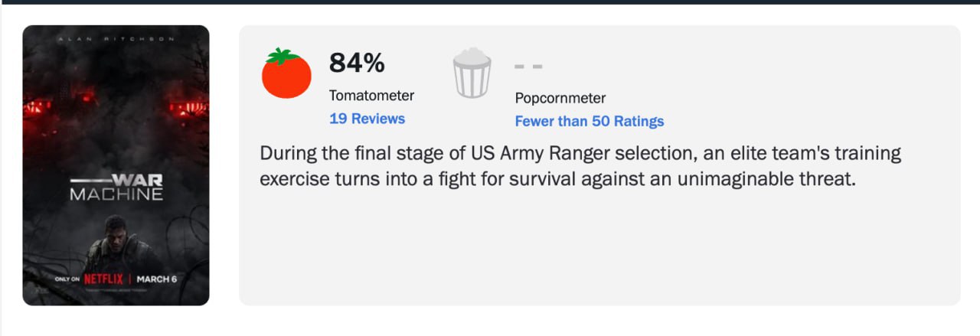Click the Popcornmeter label

point(560,98)
